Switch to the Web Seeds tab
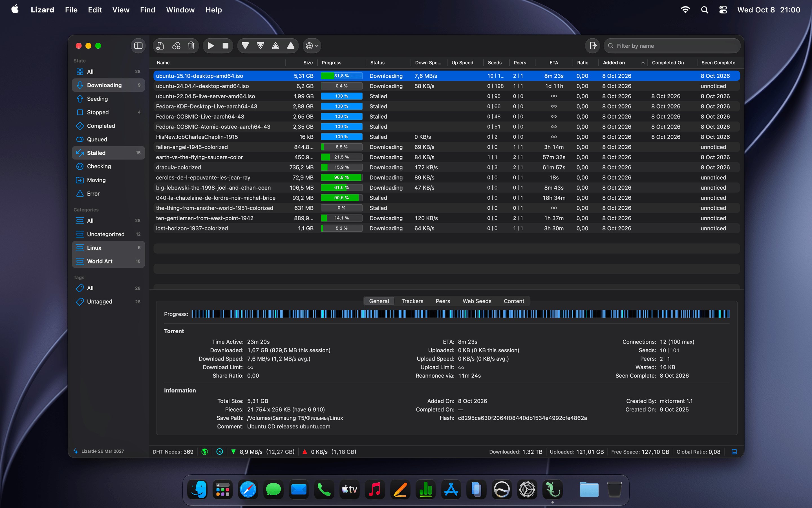The image size is (812, 508). [x=477, y=301]
